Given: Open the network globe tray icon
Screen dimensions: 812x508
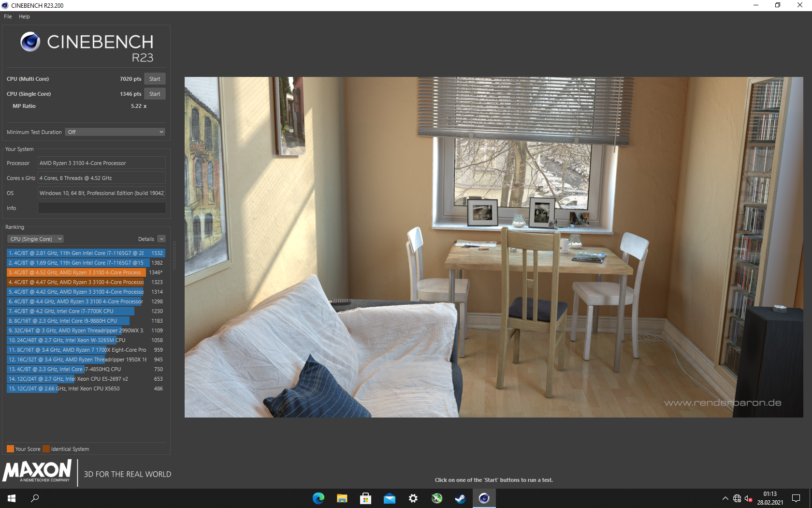Looking at the screenshot, I should [x=737, y=498].
